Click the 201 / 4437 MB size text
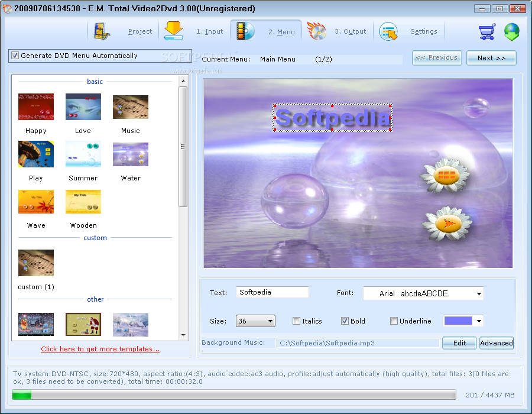The image size is (532, 414). (x=490, y=395)
